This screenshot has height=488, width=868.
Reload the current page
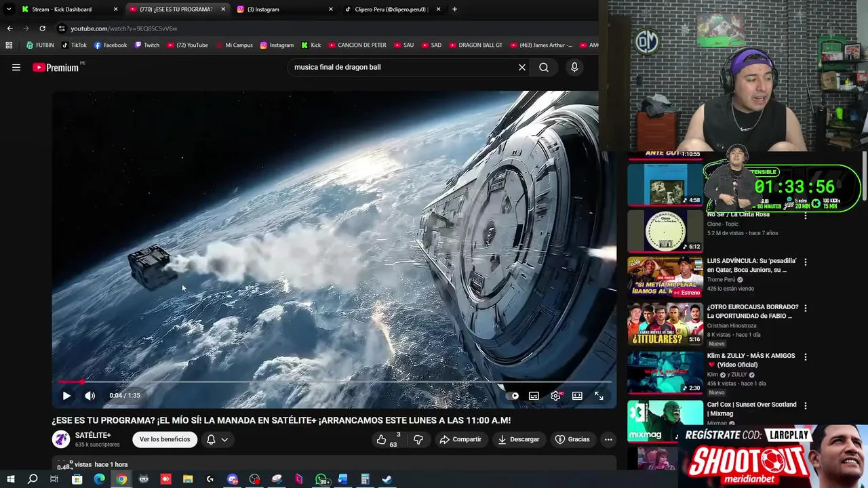tap(42, 28)
